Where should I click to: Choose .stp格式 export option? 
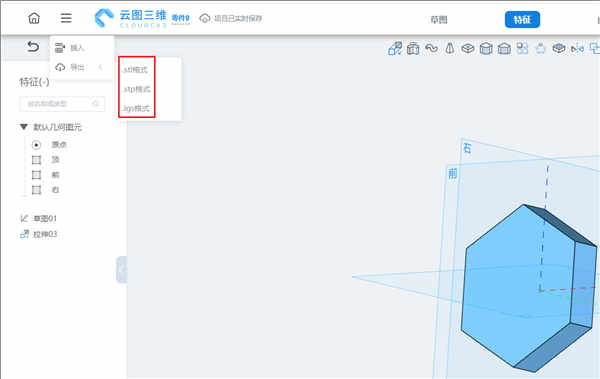(137, 89)
